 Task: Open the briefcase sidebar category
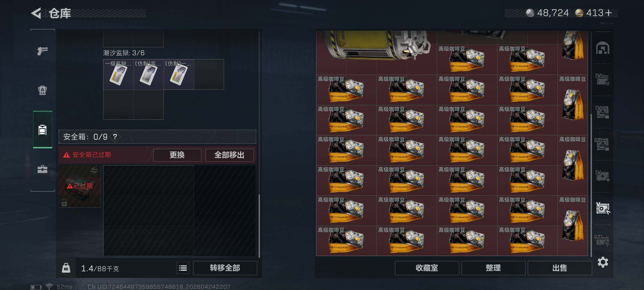click(42, 169)
